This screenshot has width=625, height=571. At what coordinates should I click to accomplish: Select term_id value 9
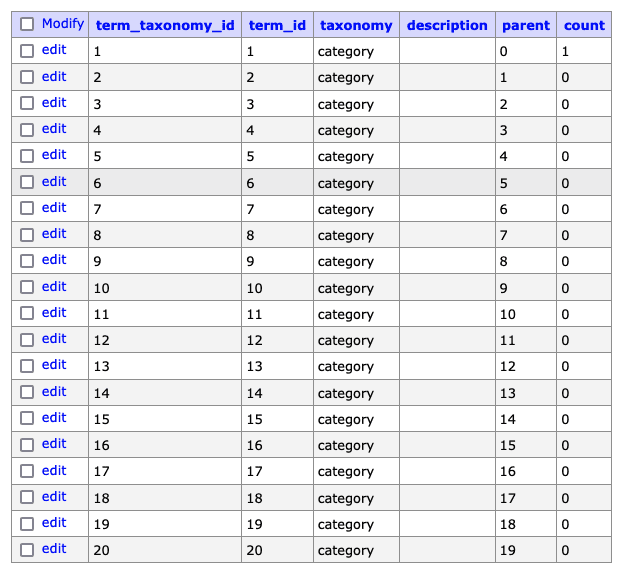pyautogui.click(x=250, y=261)
